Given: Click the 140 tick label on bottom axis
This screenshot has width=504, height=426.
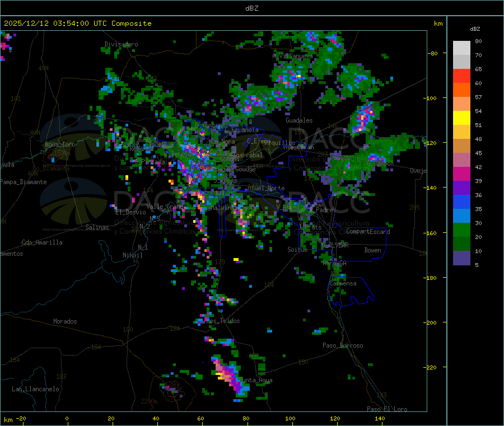Looking at the screenshot, I should click(x=380, y=418).
